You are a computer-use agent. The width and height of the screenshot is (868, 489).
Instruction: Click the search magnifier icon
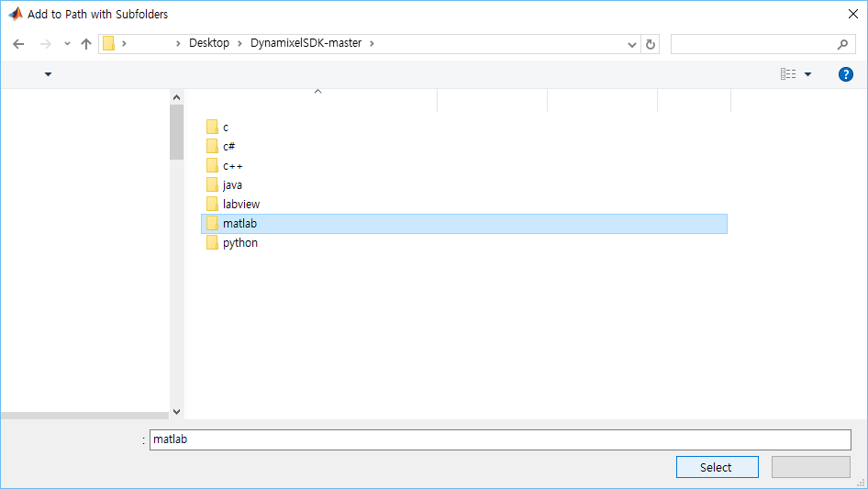click(x=842, y=44)
